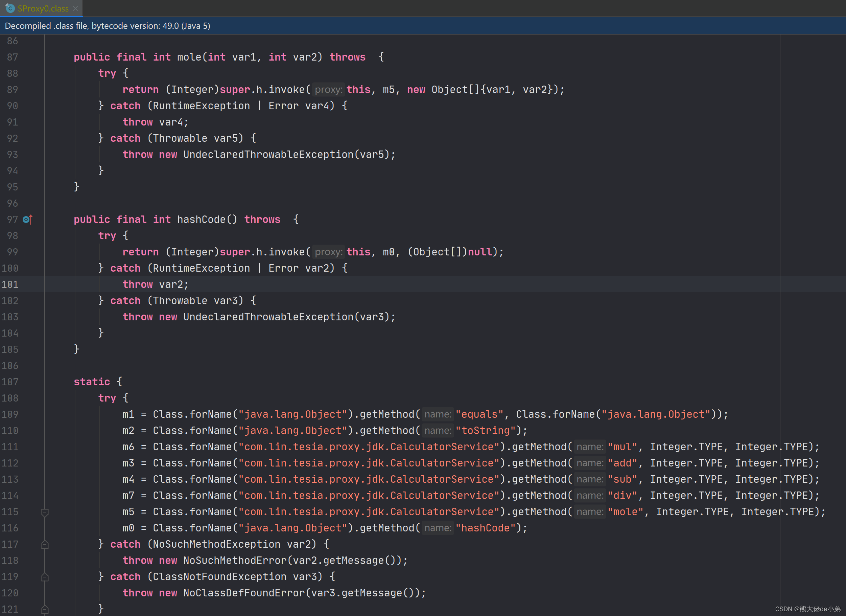Click UndeclaredThrowableException on line 93

(268, 155)
